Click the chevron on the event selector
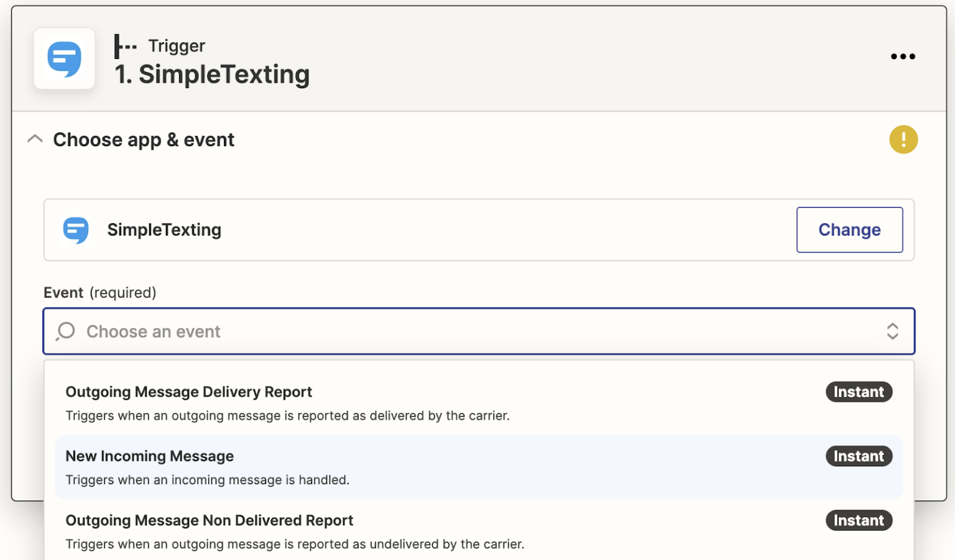955x560 pixels. 893,331
